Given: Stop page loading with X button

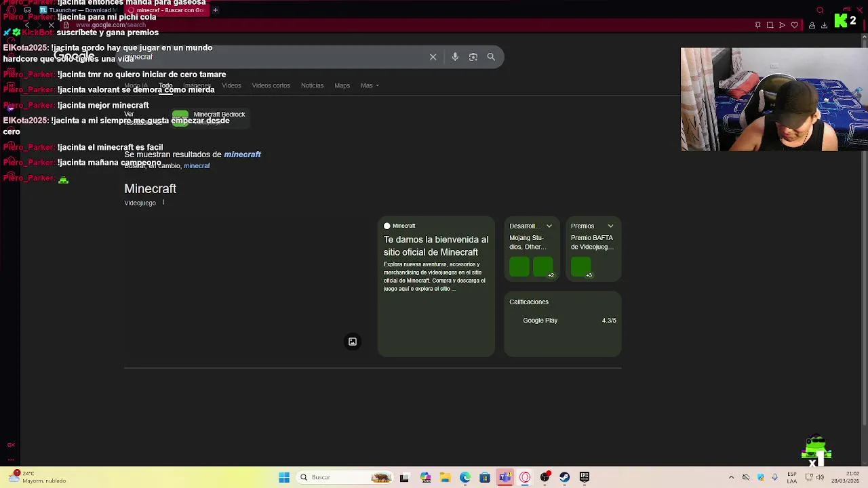Looking at the screenshot, I should point(51,25).
